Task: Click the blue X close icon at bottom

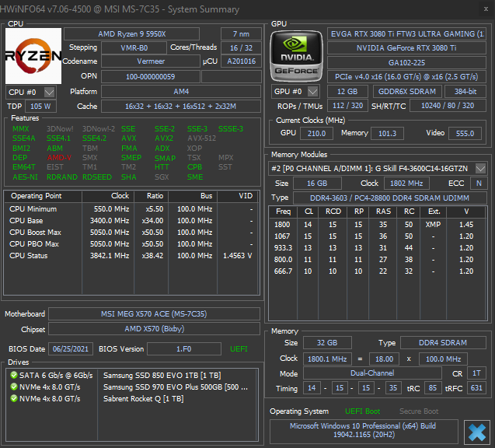Action: coord(476,432)
